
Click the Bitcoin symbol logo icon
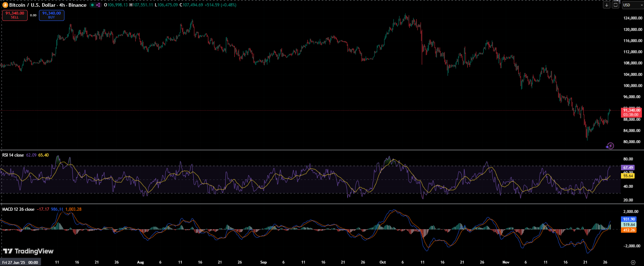pos(5,5)
